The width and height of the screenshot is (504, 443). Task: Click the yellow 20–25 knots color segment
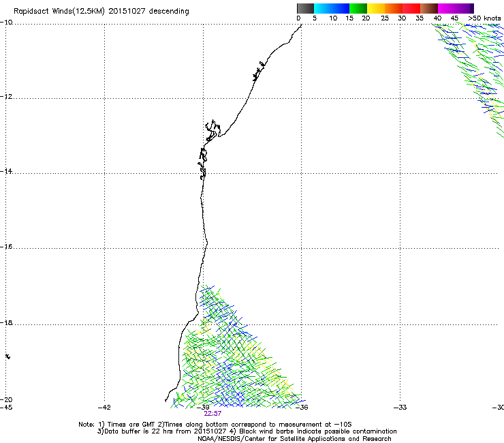point(376,8)
